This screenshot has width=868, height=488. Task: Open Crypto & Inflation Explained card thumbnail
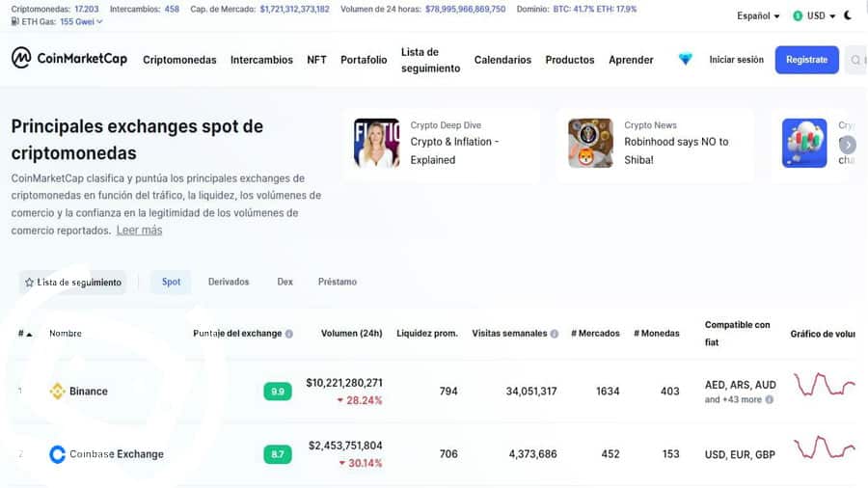point(376,143)
